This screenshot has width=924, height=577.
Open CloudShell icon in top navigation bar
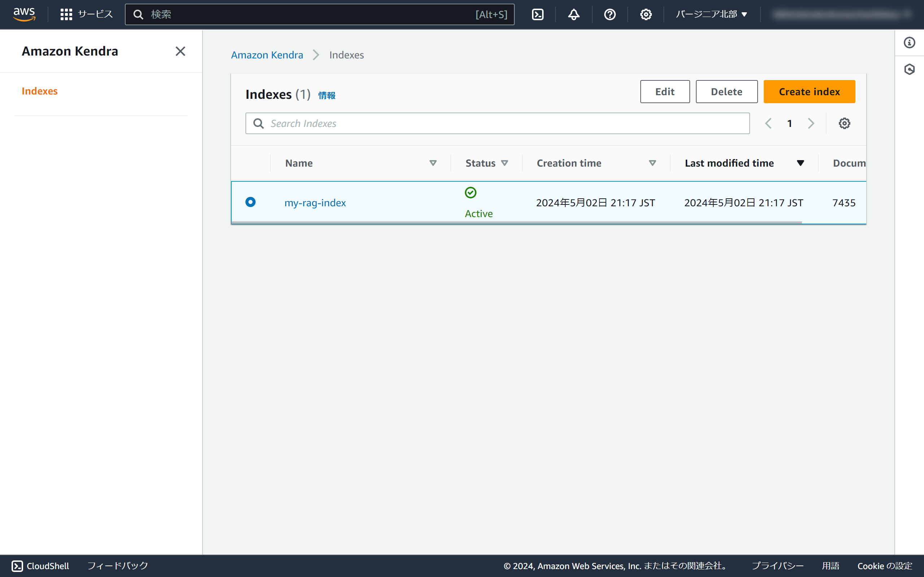click(537, 14)
